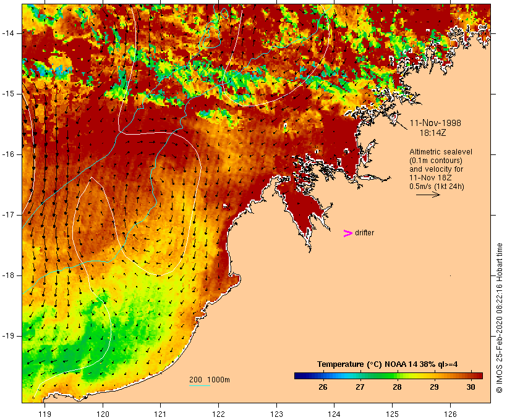This screenshot has height=420, width=507.
Task: Click the 27 tick label on colorbar
Action: [x=360, y=387]
